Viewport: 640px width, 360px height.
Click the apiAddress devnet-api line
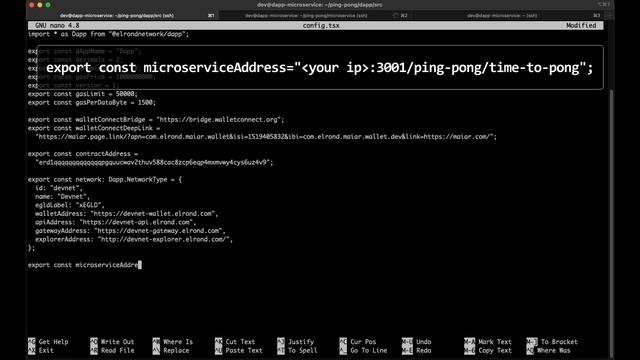[x=116, y=222]
